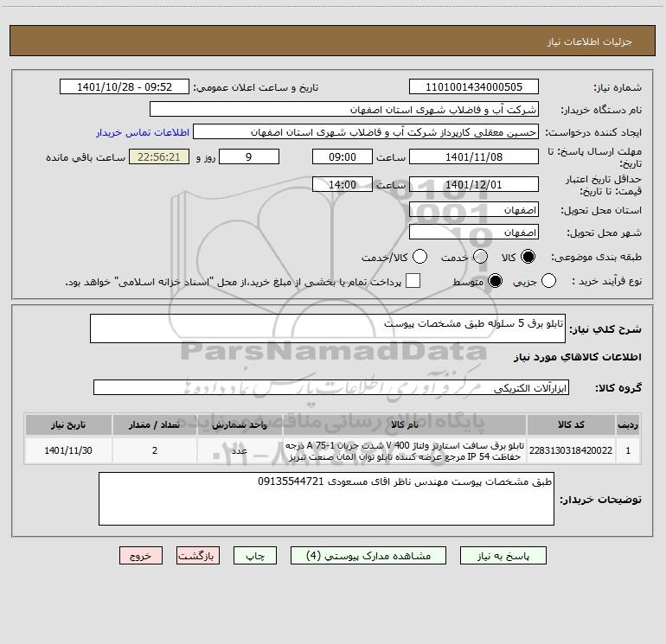
Task: Click the page title جزئیات اطلاعات نیاز
Action: click(x=590, y=41)
